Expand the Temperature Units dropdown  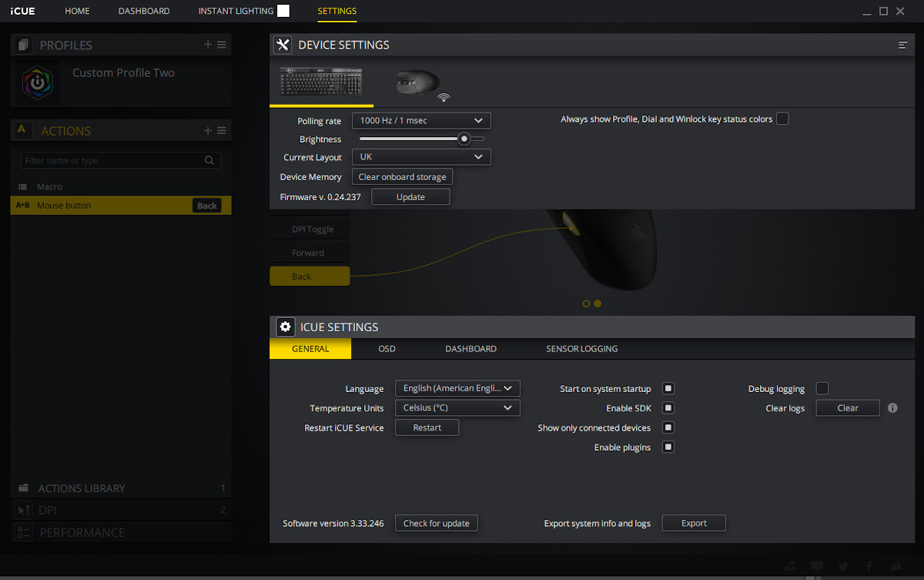tap(457, 407)
